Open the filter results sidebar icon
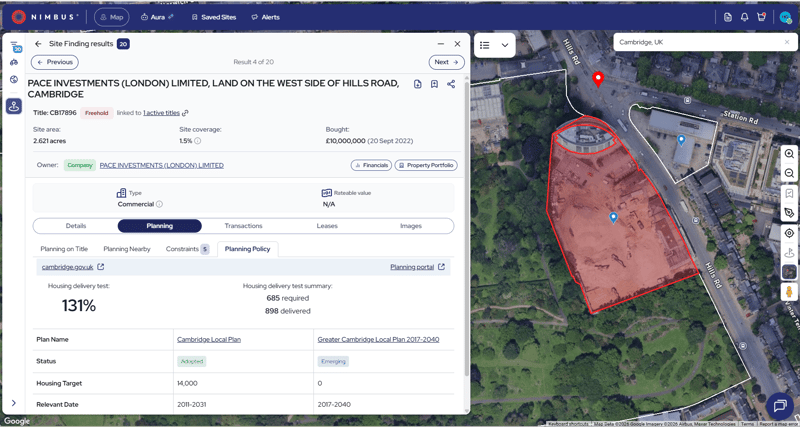The width and height of the screenshot is (800, 427). (x=14, y=46)
